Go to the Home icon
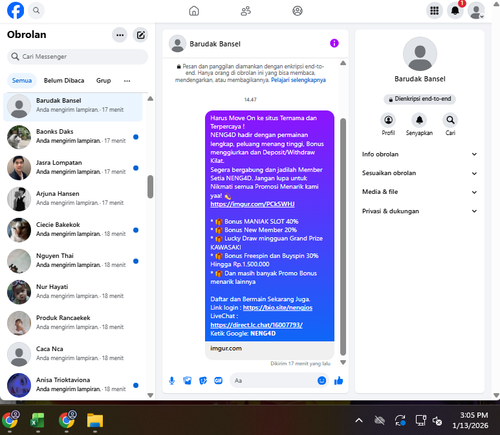Image resolution: width=500 pixels, height=435 pixels. click(x=194, y=11)
